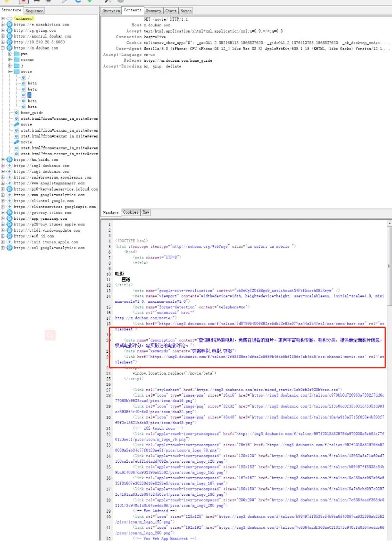
Task: Click the Referer value ending in home_guide
Action: (178, 60)
